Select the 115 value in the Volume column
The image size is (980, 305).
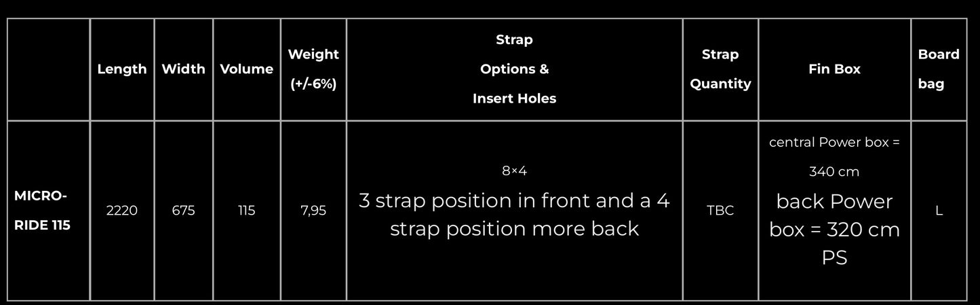coord(247,211)
